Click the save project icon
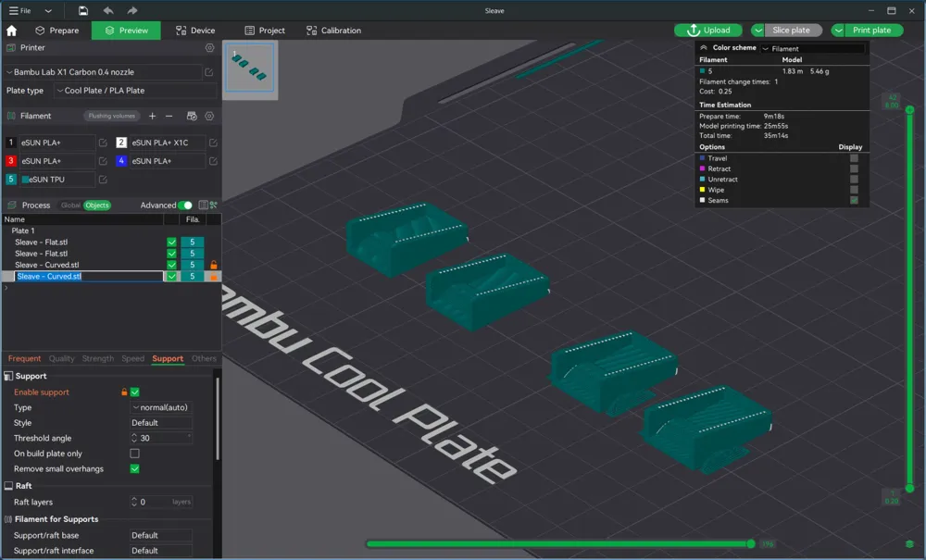926x560 pixels. click(83, 10)
